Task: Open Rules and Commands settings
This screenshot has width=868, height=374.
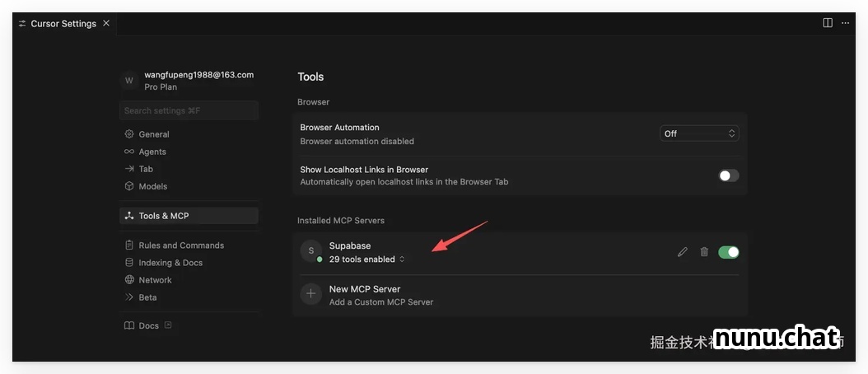Action: (180, 245)
